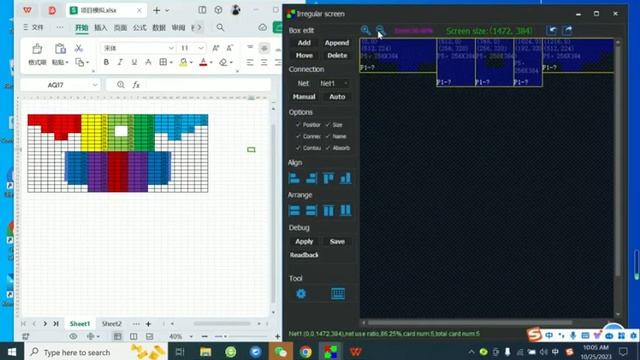Click the undo arrow in Irregular screen
640x360 pixels.
551,30
